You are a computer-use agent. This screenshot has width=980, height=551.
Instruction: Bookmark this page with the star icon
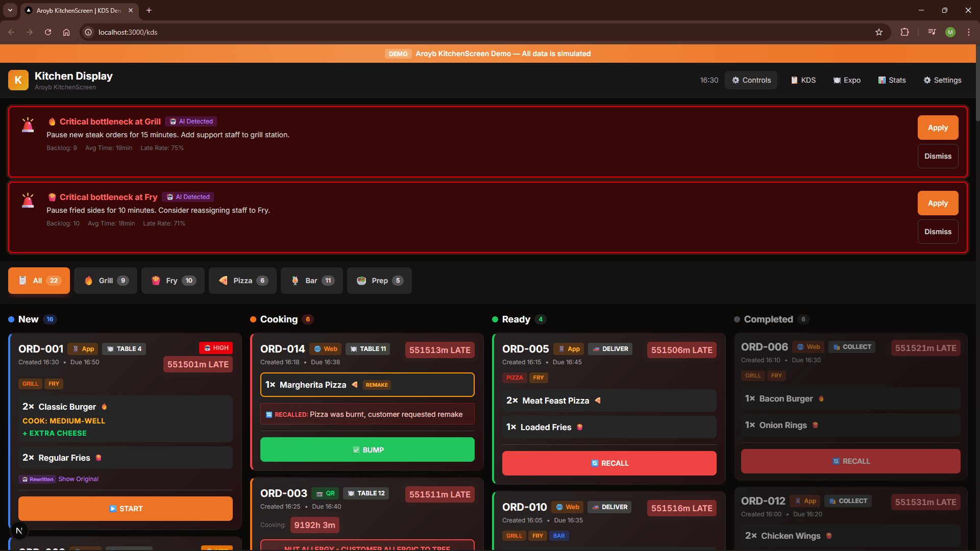tap(879, 32)
